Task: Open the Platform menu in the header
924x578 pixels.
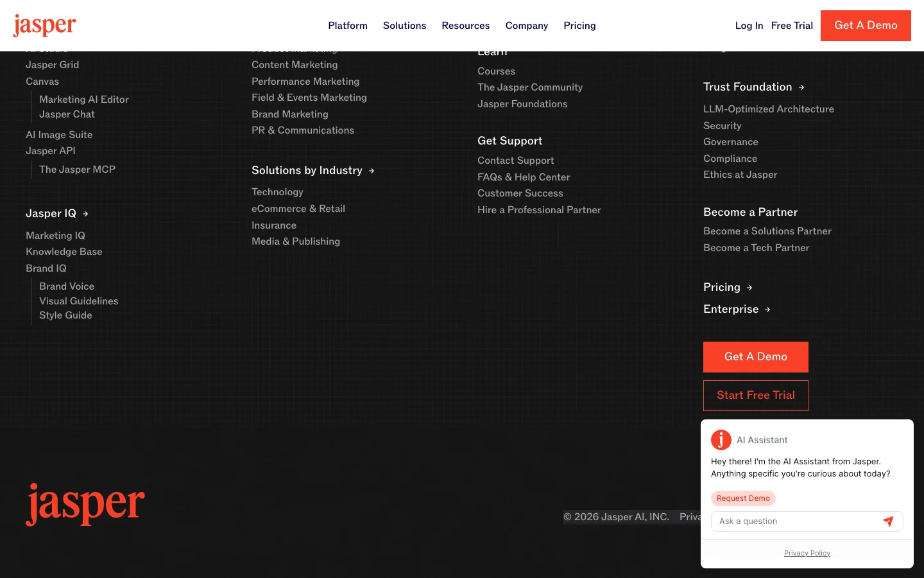Action: pyautogui.click(x=348, y=26)
